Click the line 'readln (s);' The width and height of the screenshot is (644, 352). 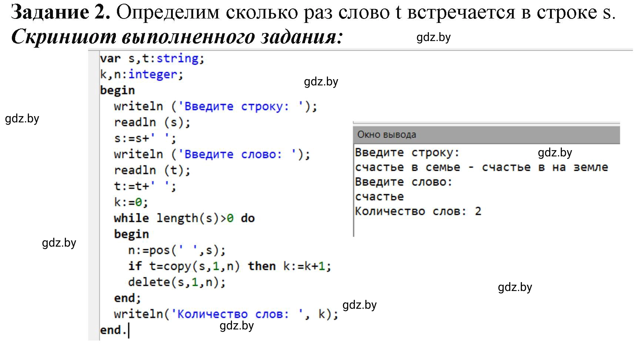152,122
